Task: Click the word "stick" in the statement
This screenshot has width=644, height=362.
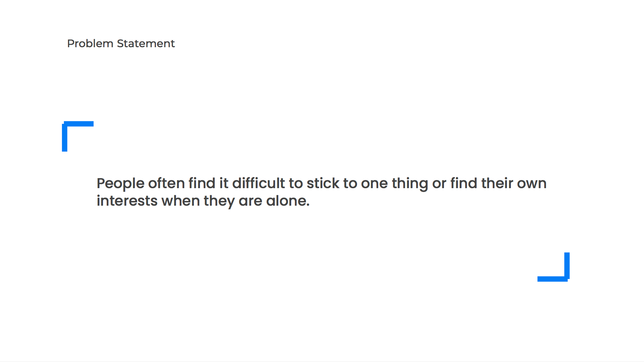Action: (323, 183)
